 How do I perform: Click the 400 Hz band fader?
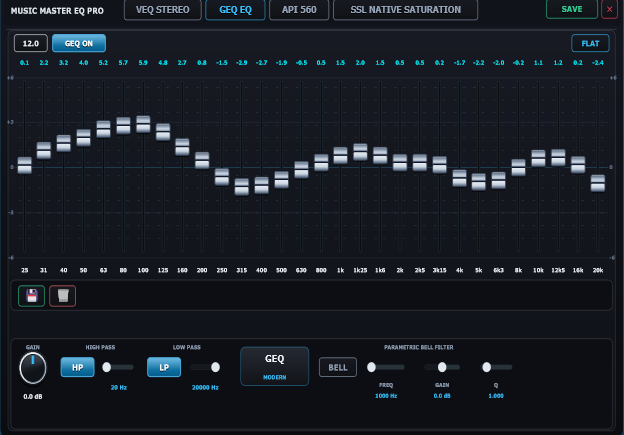pyautogui.click(x=261, y=186)
